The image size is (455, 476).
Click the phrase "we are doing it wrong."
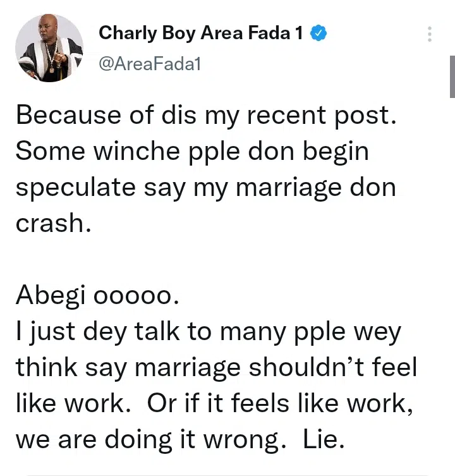click(x=147, y=440)
